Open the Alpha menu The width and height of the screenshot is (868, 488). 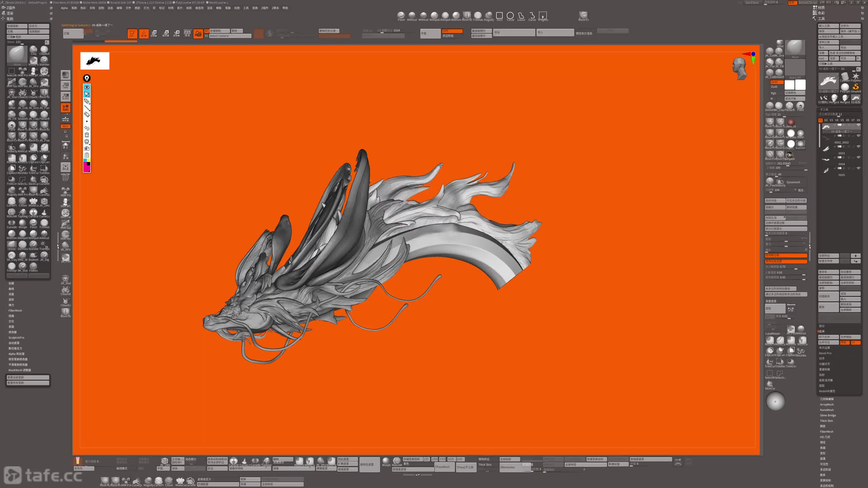[64, 8]
